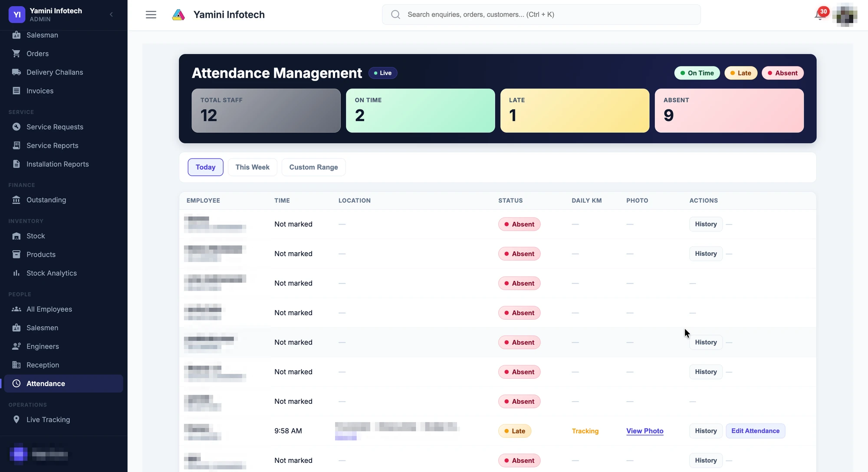Collapse the sidebar using the chevron arrow
The image size is (868, 472).
click(112, 14)
